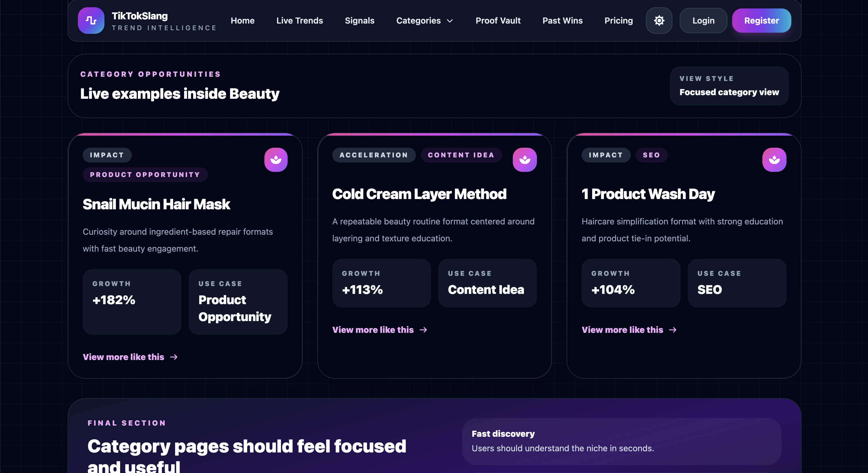Open the Proof Vault nav item
Image resolution: width=868 pixels, height=473 pixels.
tap(498, 21)
